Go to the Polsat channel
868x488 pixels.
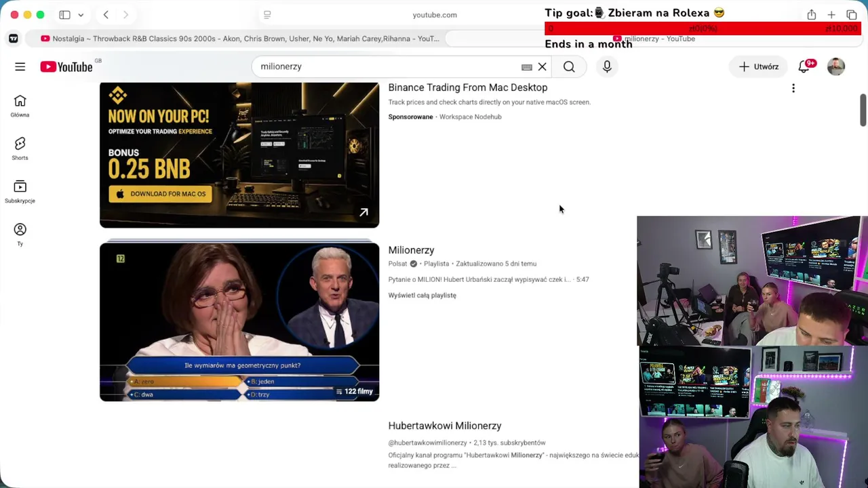click(398, 264)
